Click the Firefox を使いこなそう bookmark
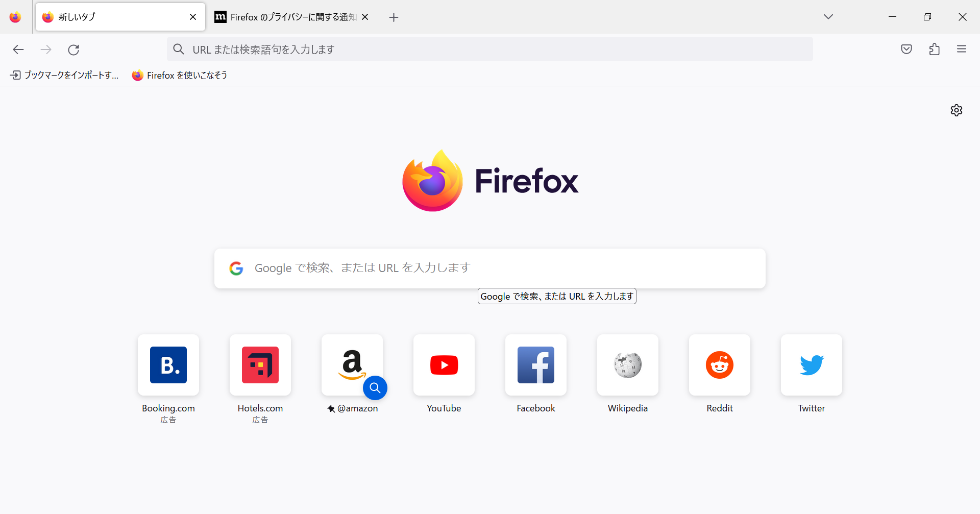This screenshot has height=514, width=980. 179,75
